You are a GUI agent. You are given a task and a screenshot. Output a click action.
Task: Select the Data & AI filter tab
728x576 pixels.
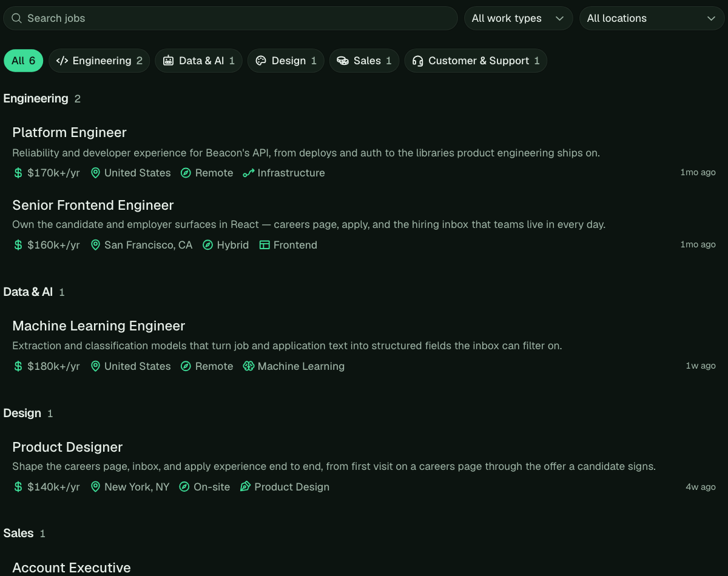(x=199, y=61)
